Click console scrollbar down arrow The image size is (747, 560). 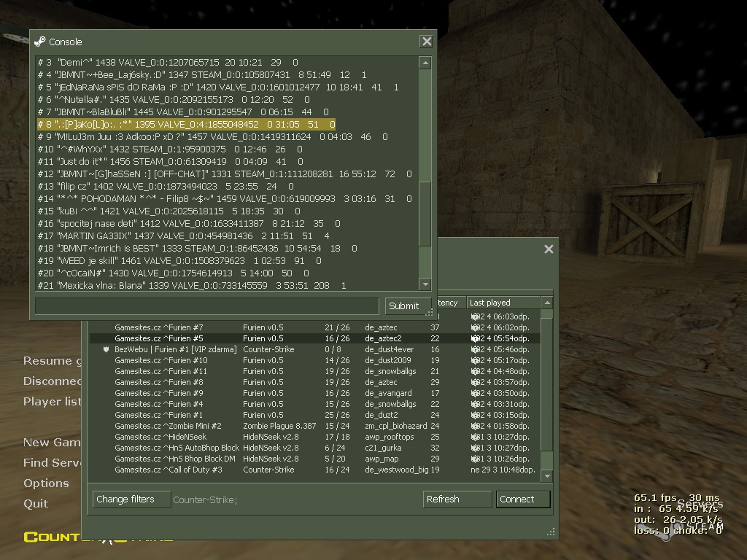(x=425, y=285)
